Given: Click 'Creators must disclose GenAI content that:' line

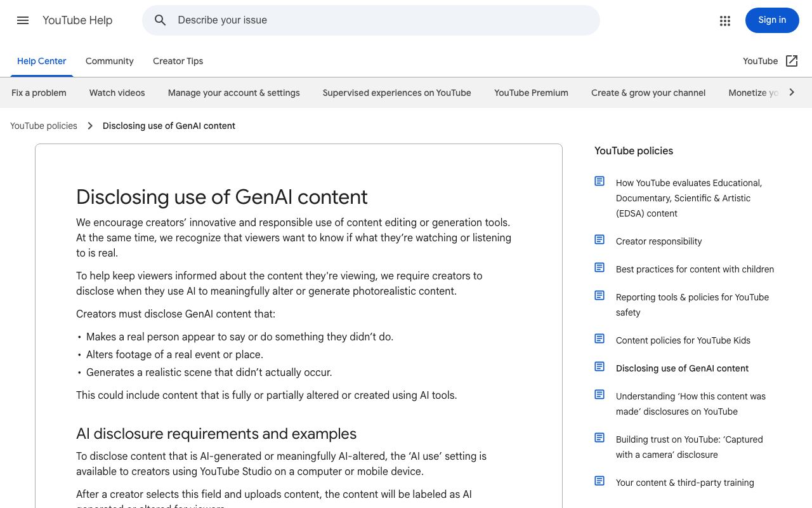Looking at the screenshot, I should [176, 314].
